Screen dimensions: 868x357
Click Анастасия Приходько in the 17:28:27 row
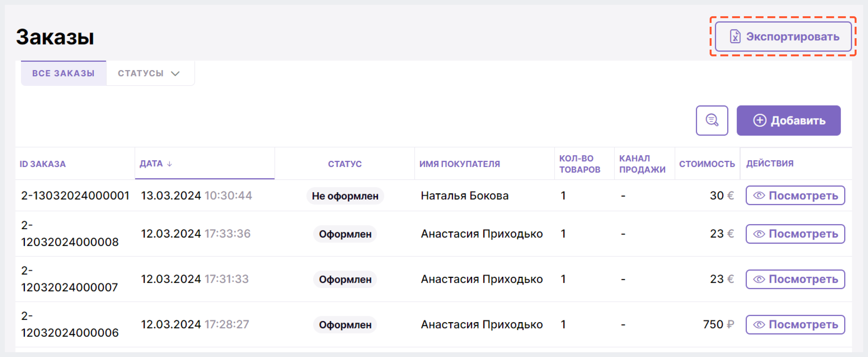coord(482,324)
